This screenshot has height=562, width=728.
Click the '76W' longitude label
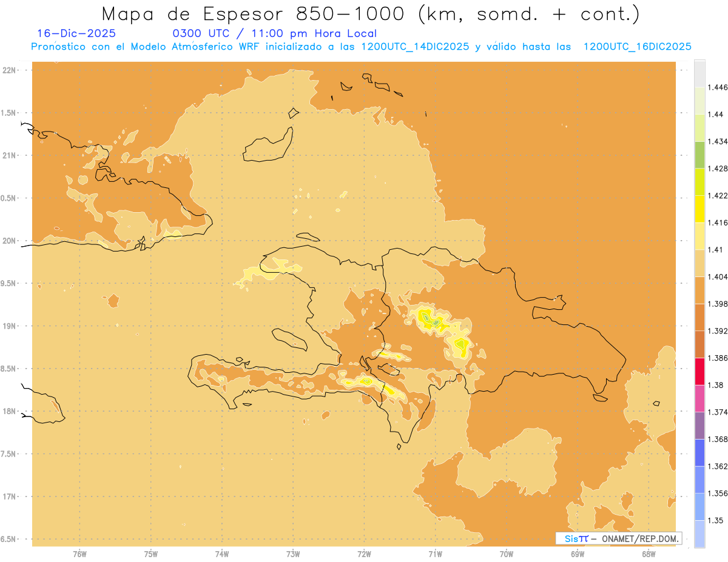point(79,554)
